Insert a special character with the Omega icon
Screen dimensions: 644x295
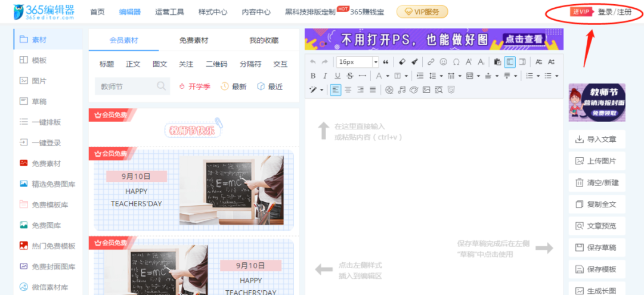click(x=456, y=62)
